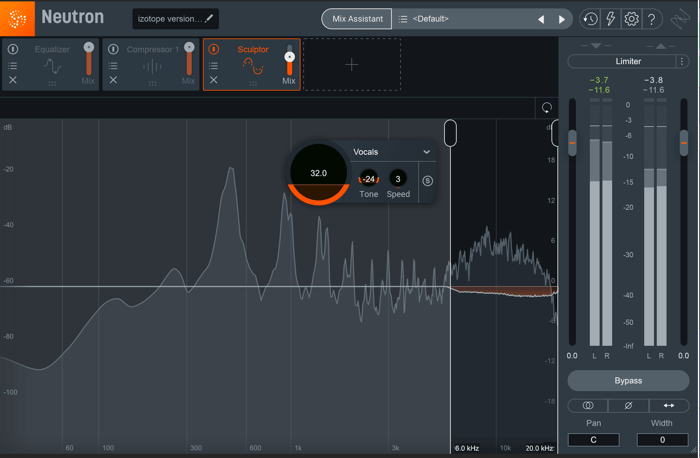Image resolution: width=700 pixels, height=458 pixels.
Task: Toggle zero latency lightning icon
Action: pos(610,19)
